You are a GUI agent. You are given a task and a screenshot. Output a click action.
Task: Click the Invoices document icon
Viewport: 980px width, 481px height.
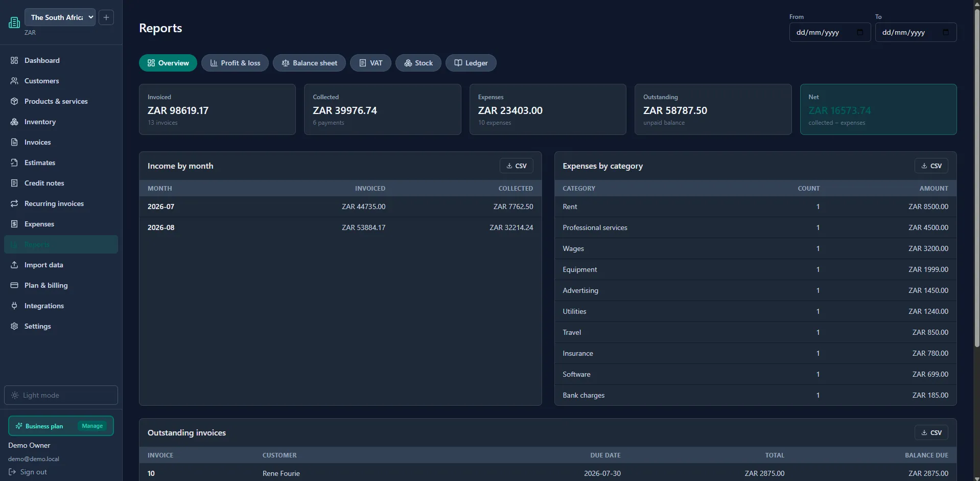(14, 142)
